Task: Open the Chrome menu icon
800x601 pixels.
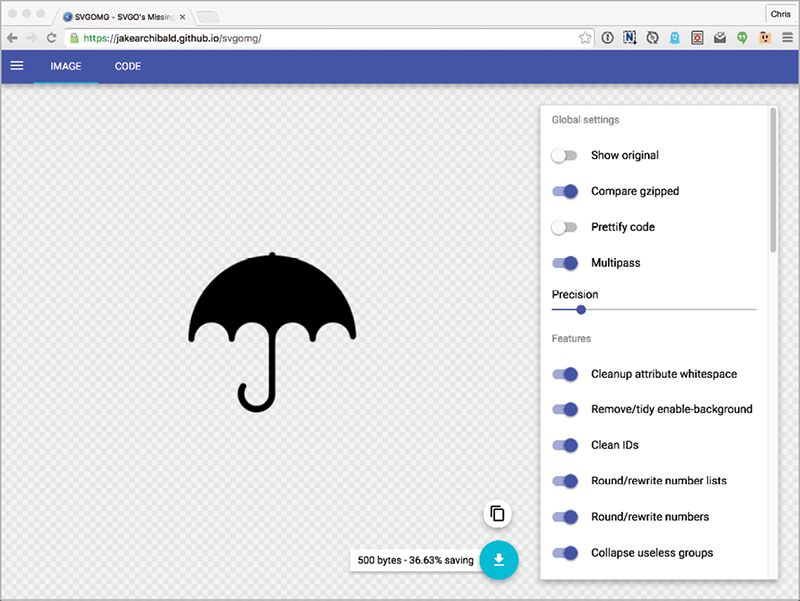Action: [x=785, y=38]
